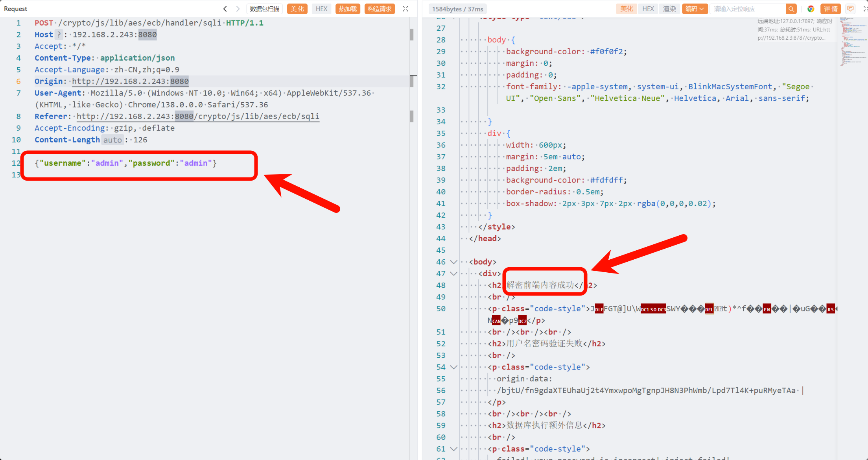Click the help question mark beside Host

(59, 35)
